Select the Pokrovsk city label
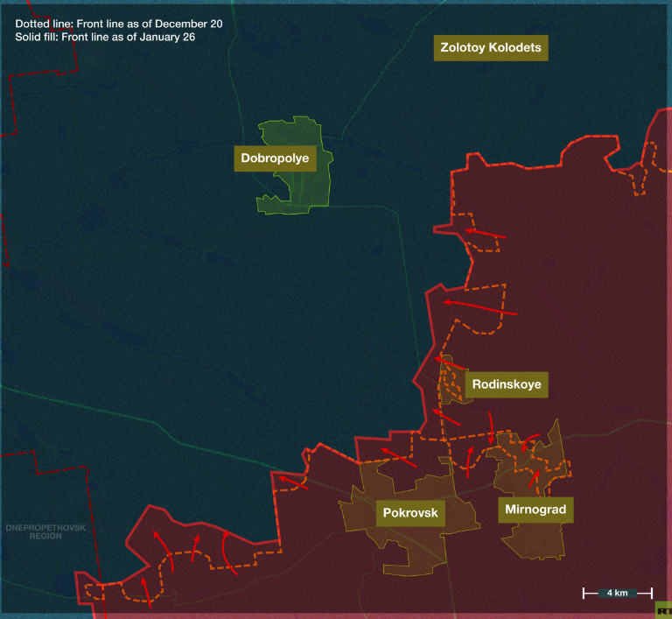Screen dimensions: 672x619 point(410,513)
